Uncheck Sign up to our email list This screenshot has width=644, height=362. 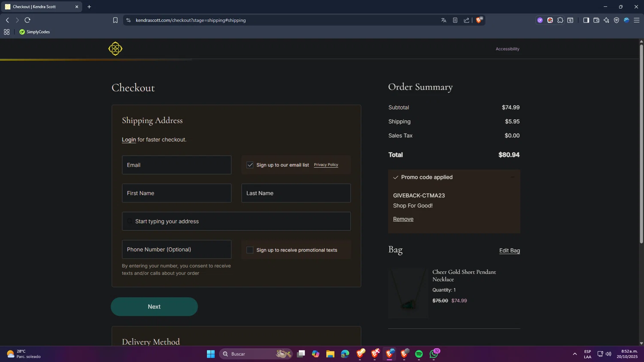coord(250,165)
